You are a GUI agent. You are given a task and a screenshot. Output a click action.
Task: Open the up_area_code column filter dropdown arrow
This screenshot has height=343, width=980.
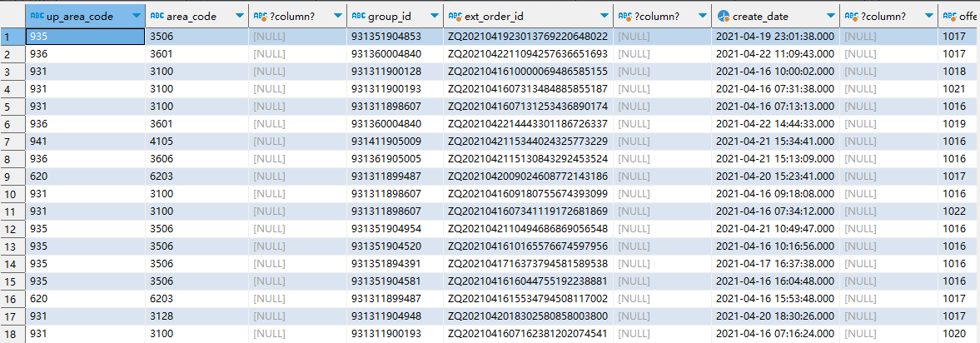[x=137, y=17]
